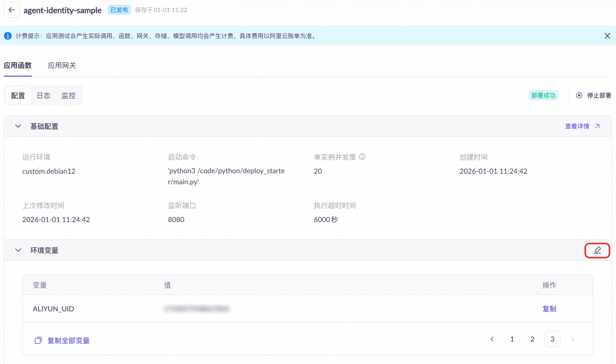Collapse the 基础配置 section
616x364 pixels.
pyautogui.click(x=18, y=126)
